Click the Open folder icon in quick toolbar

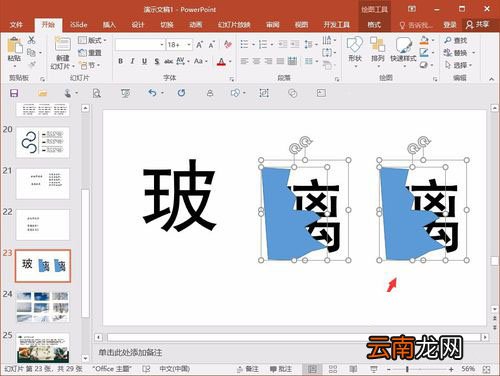(x=43, y=93)
